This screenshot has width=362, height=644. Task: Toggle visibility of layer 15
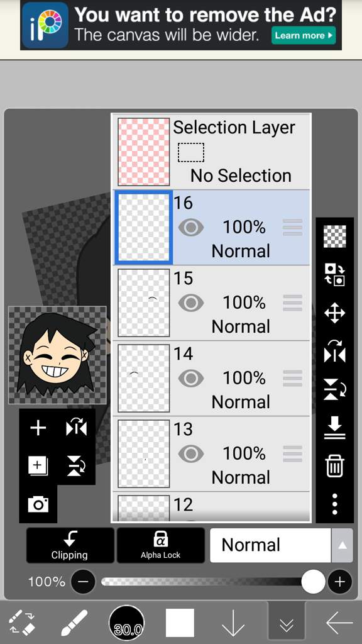[x=191, y=303]
